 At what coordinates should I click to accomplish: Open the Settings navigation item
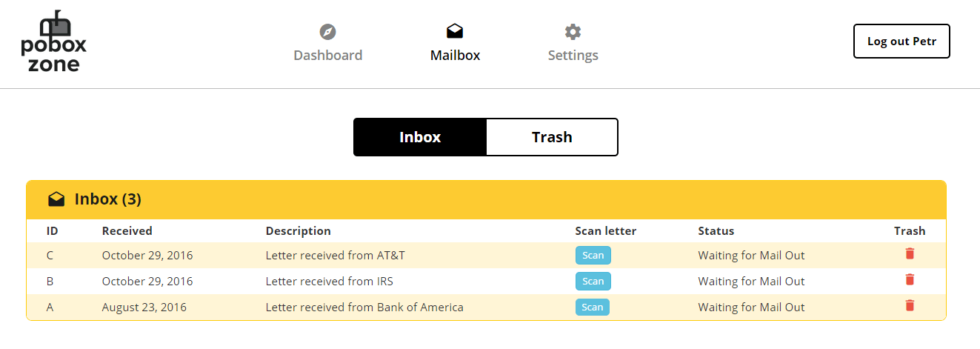[x=573, y=44]
